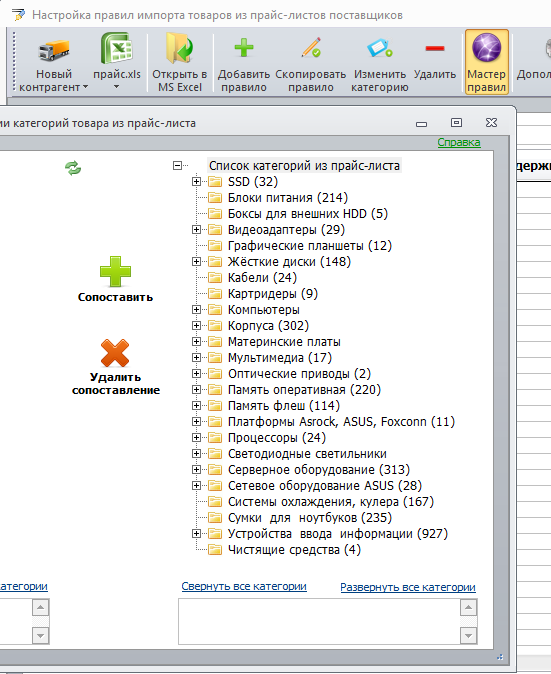
Task: Open the Справка help link
Action: [x=459, y=142]
